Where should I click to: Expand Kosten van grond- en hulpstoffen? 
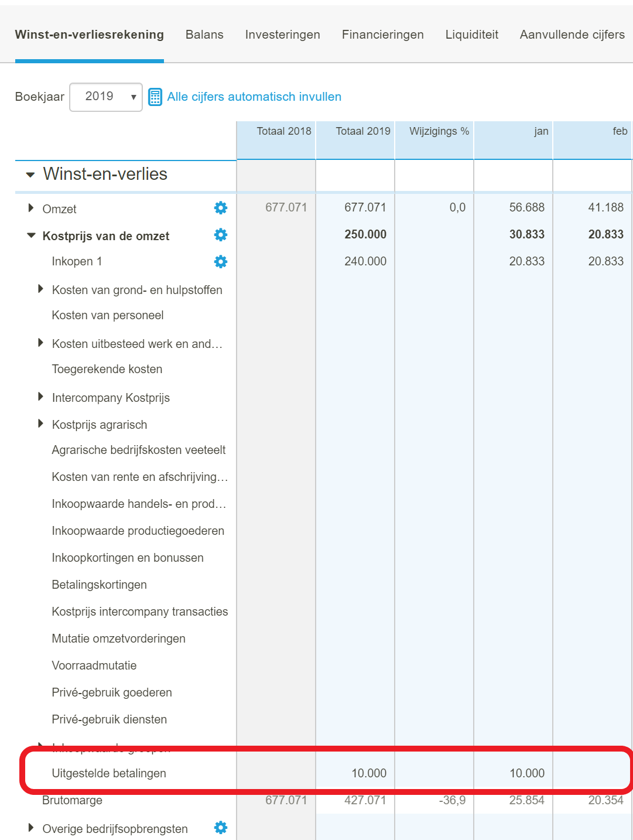pyautogui.click(x=40, y=289)
